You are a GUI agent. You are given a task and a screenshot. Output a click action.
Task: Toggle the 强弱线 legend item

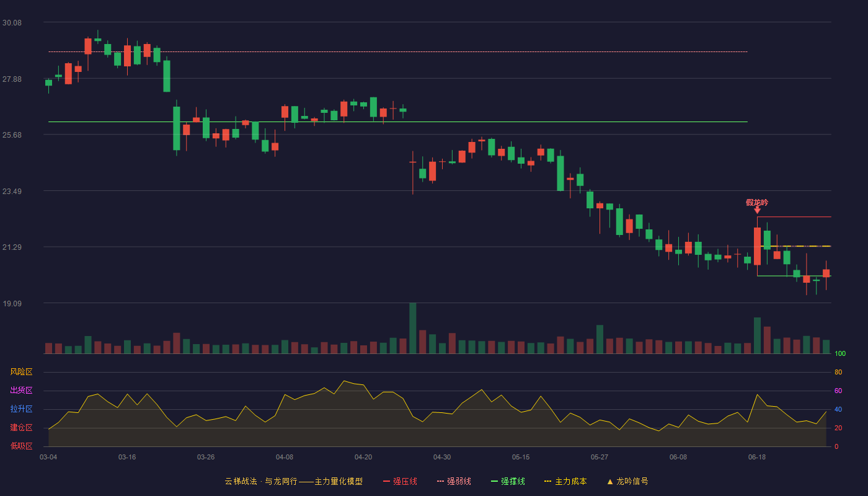[454, 481]
